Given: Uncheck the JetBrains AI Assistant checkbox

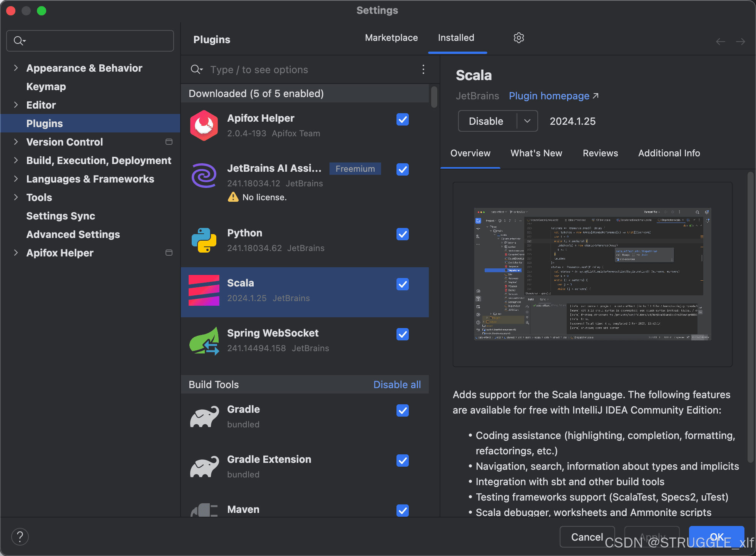Looking at the screenshot, I should click(403, 169).
